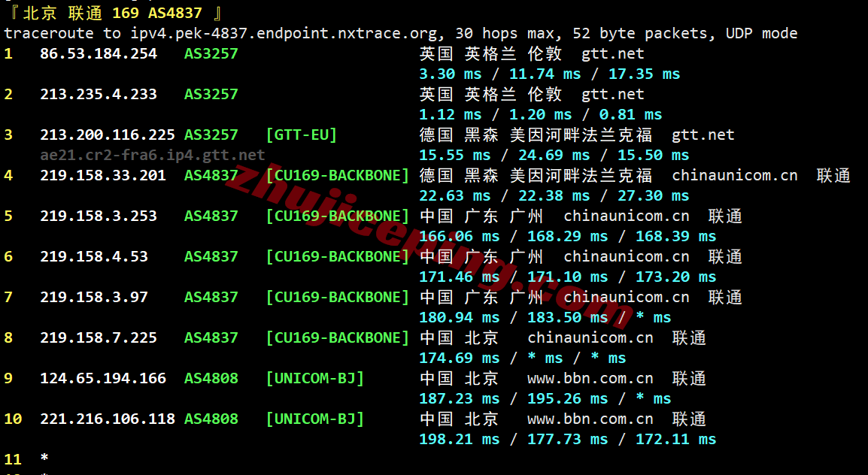868x475 pixels.
Task: Click the [GTT-EU] tag on hop 3
Action: coord(302,134)
